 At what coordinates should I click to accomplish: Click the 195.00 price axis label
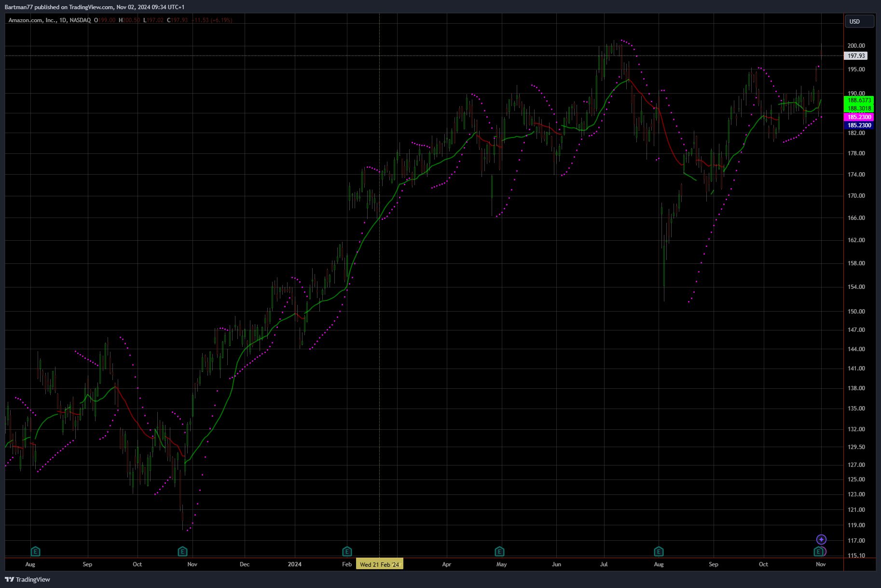coord(856,69)
